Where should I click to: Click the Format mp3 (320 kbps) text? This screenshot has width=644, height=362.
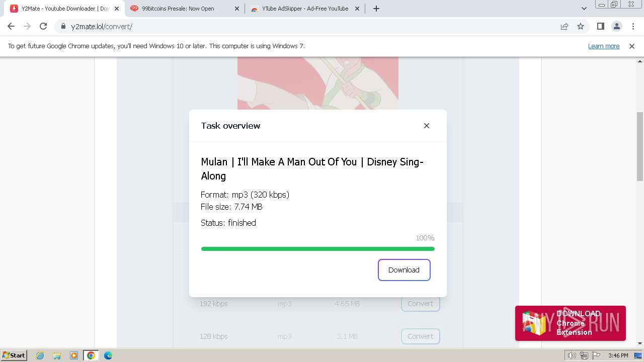(x=245, y=195)
